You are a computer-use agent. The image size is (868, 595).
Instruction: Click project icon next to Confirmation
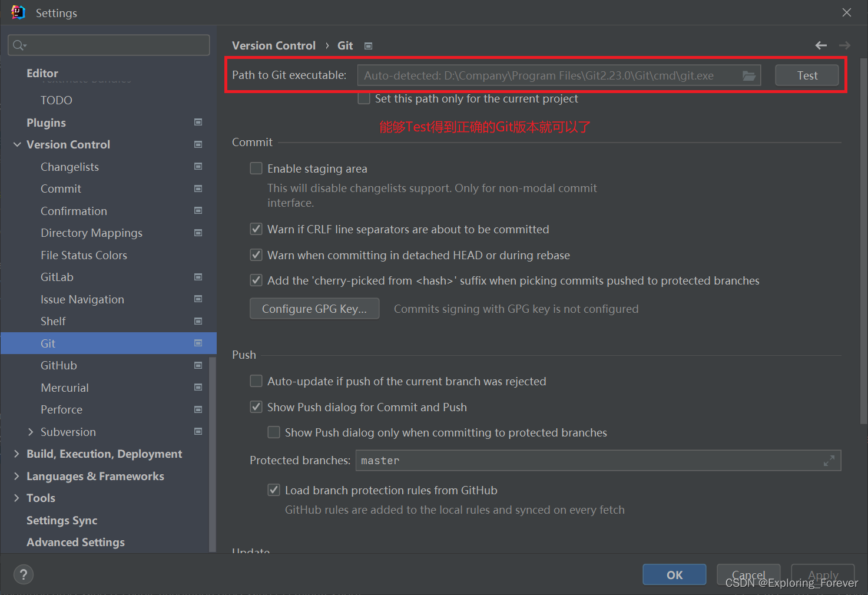tap(198, 210)
